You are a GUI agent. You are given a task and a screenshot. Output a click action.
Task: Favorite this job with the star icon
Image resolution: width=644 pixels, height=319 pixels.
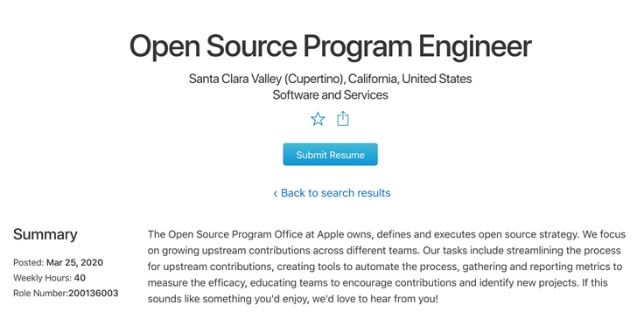click(x=318, y=120)
